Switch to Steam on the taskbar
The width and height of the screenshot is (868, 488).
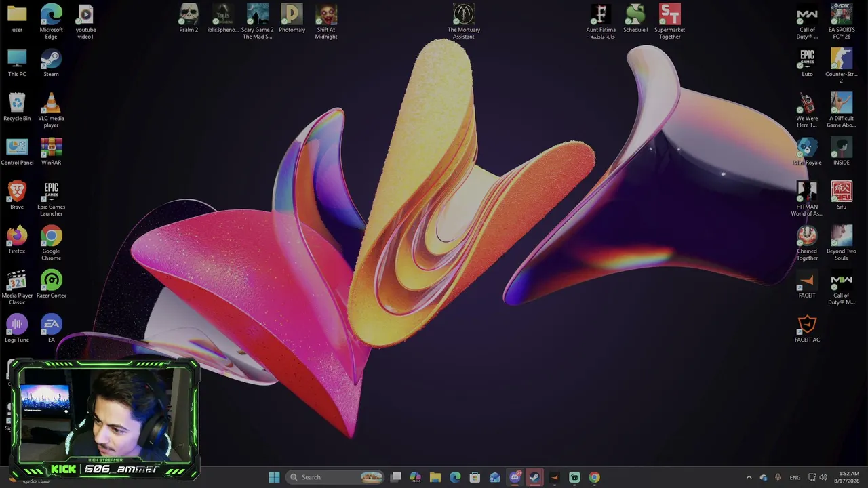(x=534, y=477)
